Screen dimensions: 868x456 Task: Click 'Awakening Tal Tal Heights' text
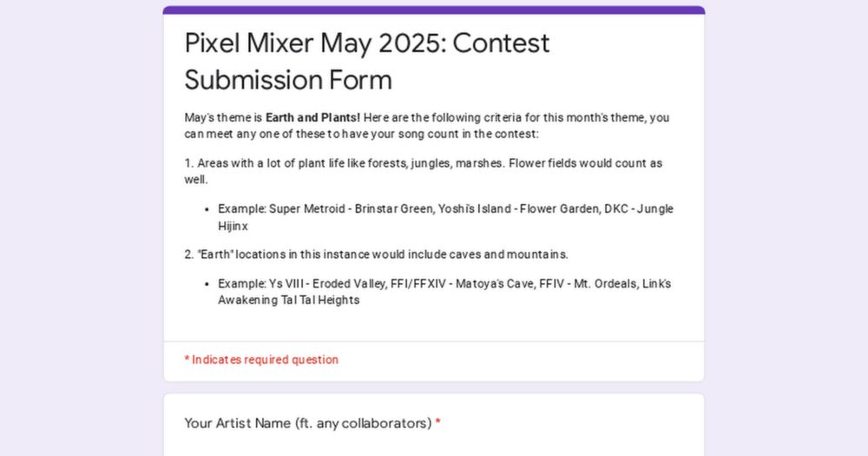(289, 300)
